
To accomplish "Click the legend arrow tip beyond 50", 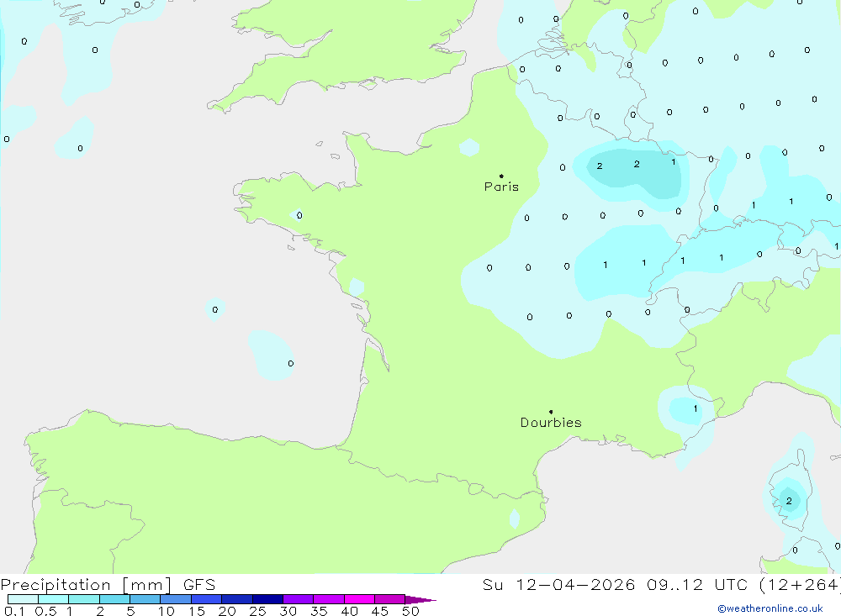I will click(x=421, y=599).
